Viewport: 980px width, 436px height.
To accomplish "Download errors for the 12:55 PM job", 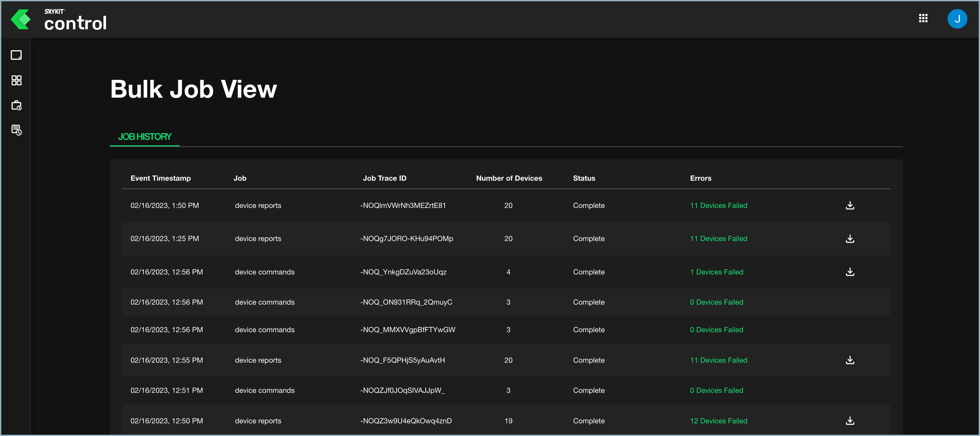I will click(x=850, y=360).
